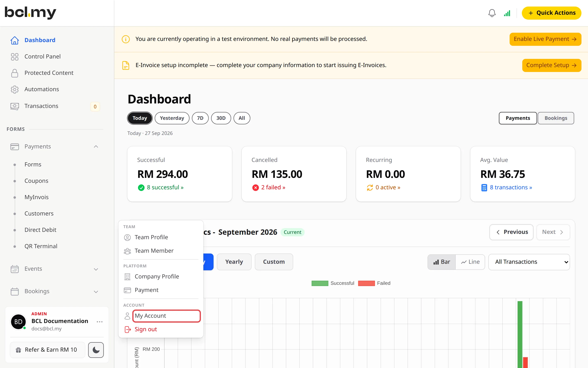This screenshot has width=588, height=368.
Task: Switch to the Bookings tab
Action: coord(556,118)
